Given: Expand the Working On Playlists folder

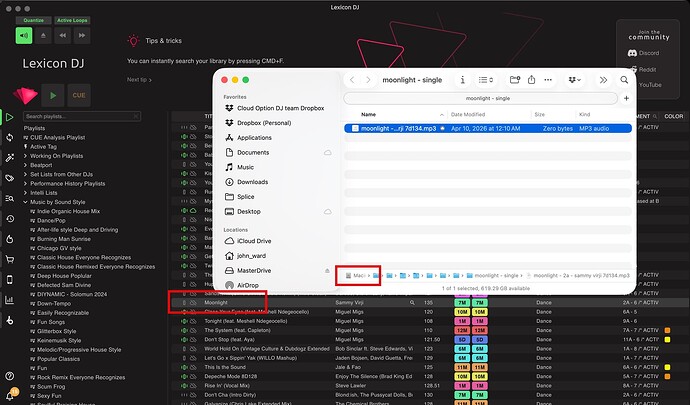Looking at the screenshot, I should [x=26, y=156].
